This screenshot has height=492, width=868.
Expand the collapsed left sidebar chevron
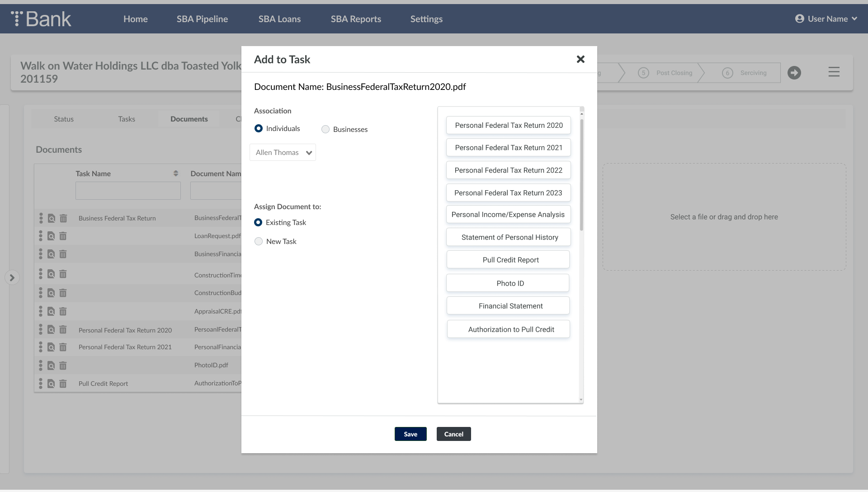click(12, 278)
